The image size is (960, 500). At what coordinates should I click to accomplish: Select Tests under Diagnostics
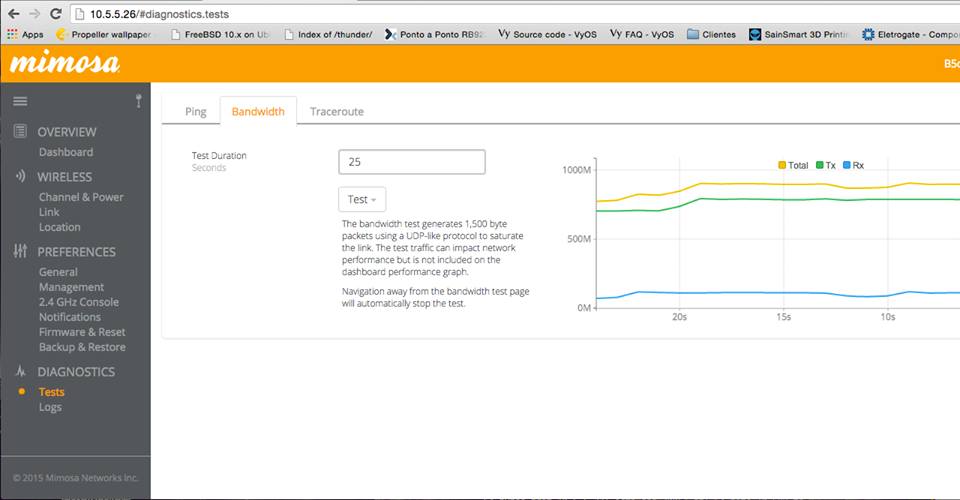[x=51, y=392]
